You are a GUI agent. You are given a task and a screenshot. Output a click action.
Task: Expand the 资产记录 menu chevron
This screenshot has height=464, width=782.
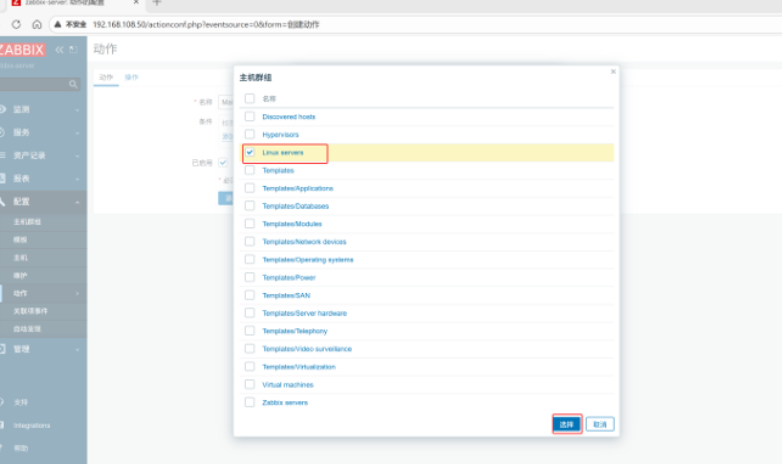click(x=77, y=156)
